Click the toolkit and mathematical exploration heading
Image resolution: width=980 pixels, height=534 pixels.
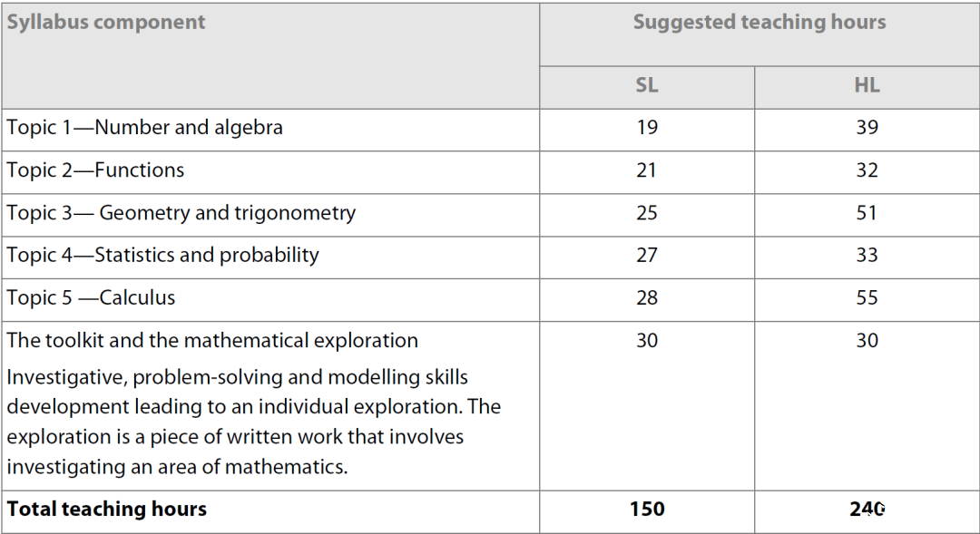(212, 340)
